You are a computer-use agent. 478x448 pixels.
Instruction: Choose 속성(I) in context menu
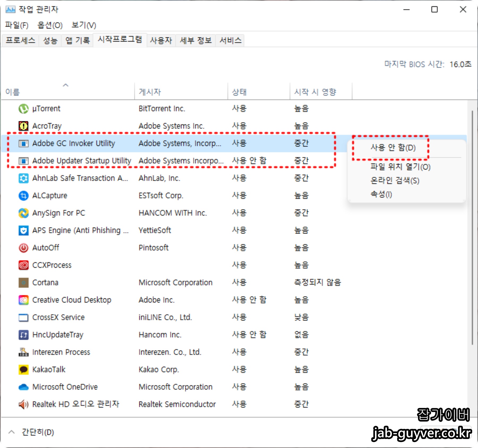point(381,194)
